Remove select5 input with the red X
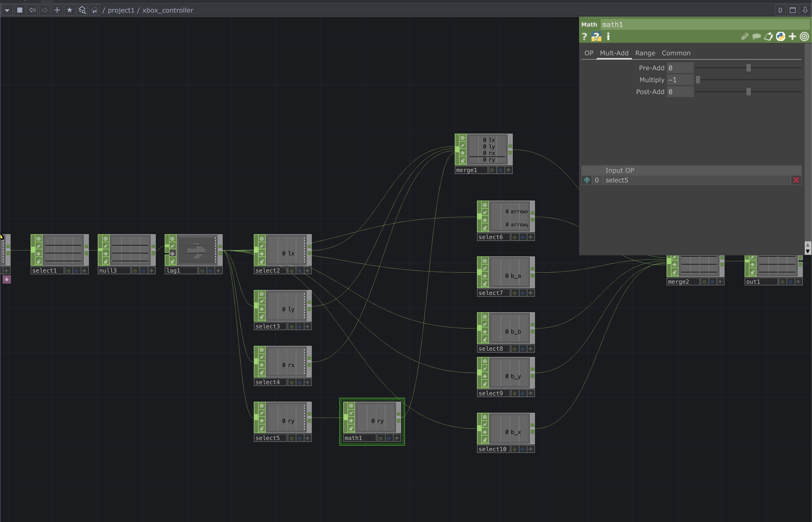 coord(796,180)
